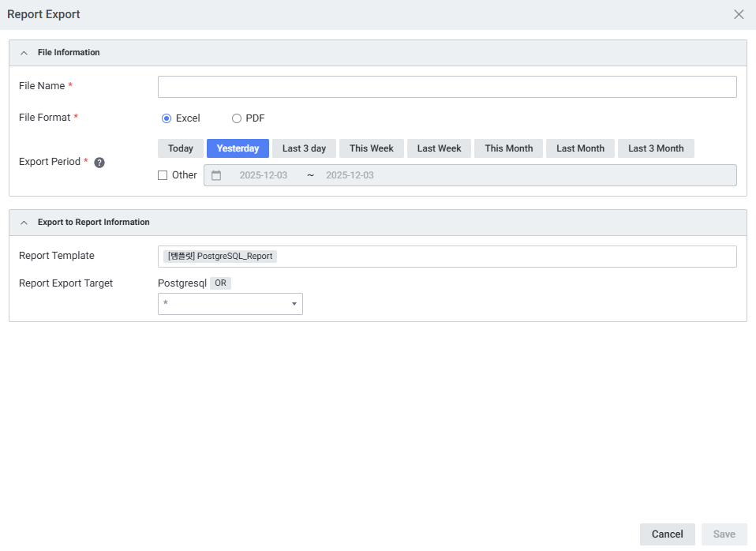Close the Report Export dialog

click(739, 14)
